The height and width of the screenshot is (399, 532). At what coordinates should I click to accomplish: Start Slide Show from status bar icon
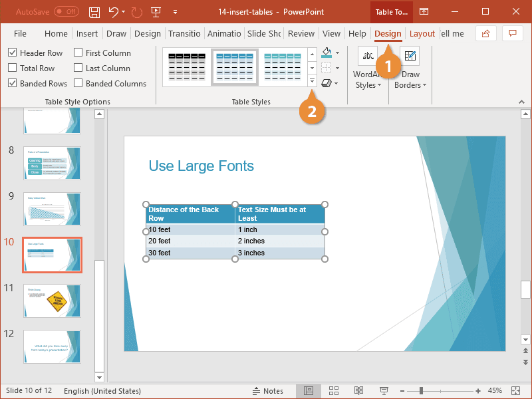coord(384,390)
